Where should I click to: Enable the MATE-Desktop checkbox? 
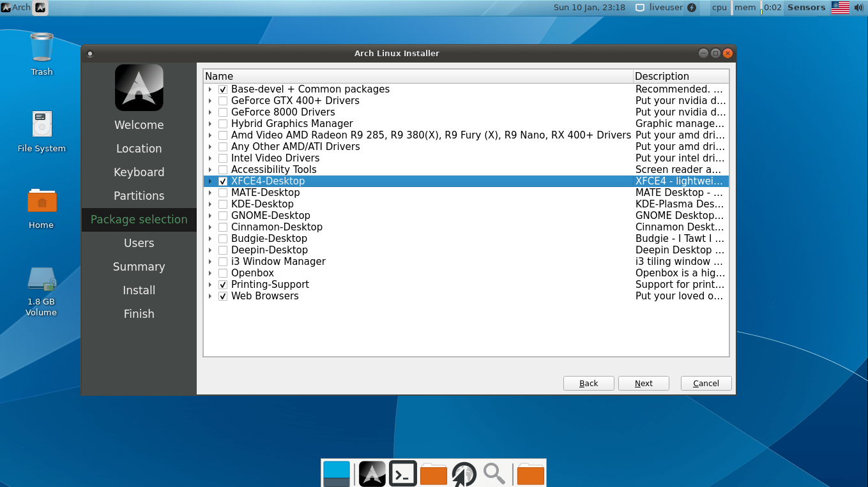(x=223, y=193)
